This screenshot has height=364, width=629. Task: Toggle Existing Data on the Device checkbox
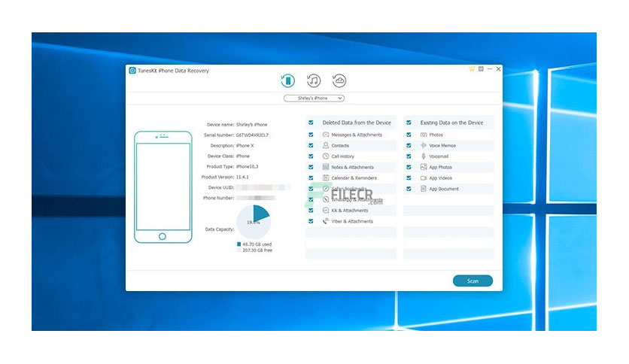(409, 123)
